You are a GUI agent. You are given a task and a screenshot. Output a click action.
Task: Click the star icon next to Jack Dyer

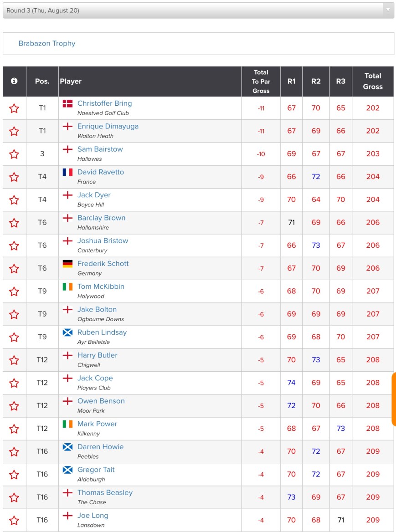click(x=14, y=200)
